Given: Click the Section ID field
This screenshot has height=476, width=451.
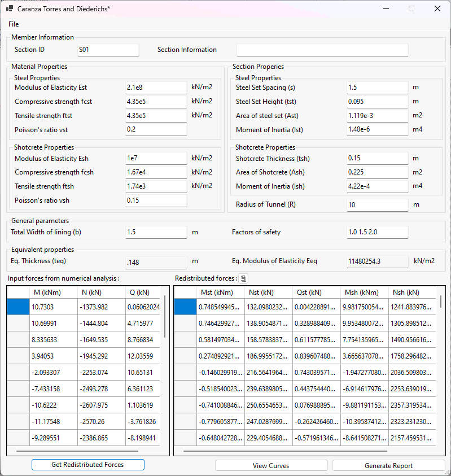Looking at the screenshot, I should coord(108,50).
